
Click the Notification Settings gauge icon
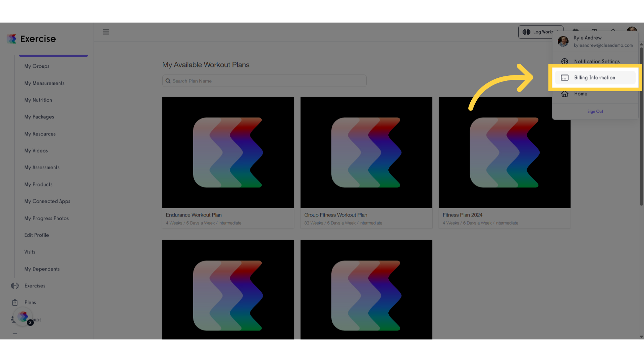[x=565, y=61]
